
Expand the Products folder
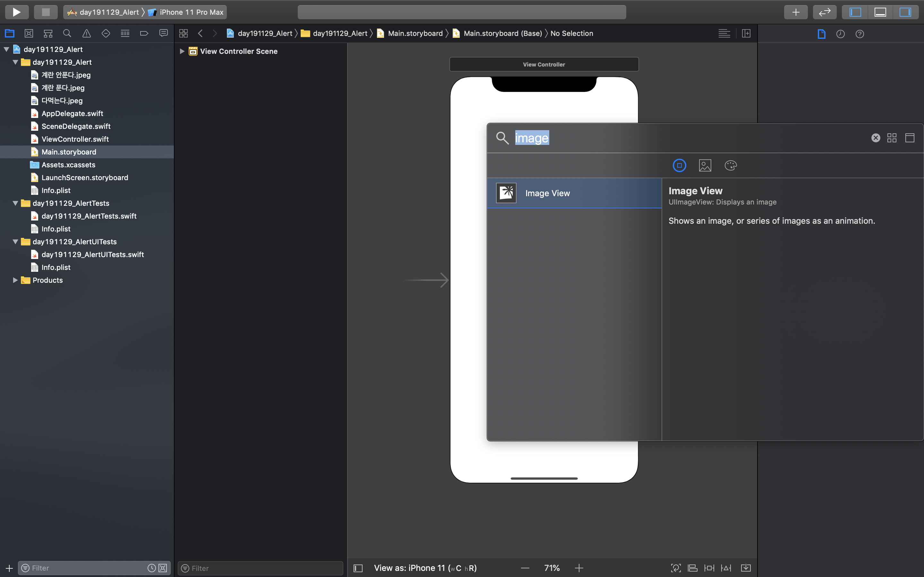pyautogui.click(x=15, y=280)
